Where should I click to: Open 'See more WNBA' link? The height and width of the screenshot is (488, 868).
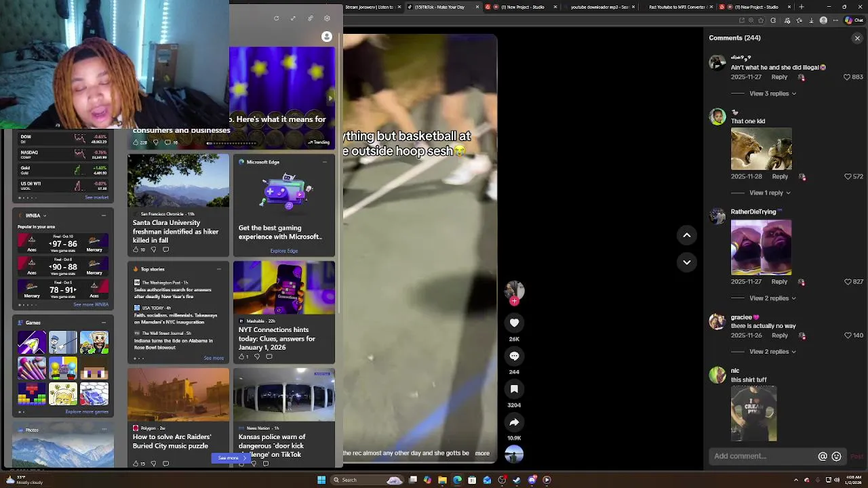tap(91, 305)
